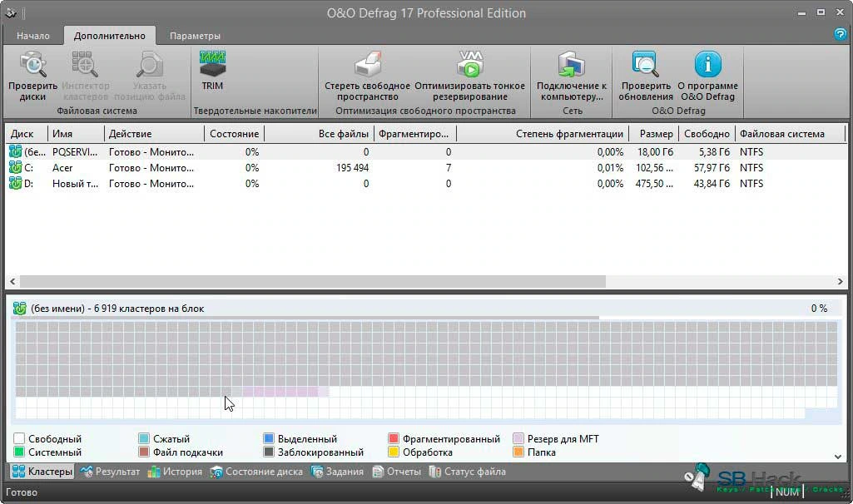The image size is (853, 504).
Task: Click the 0,01% fragmentation value
Action: click(x=610, y=168)
